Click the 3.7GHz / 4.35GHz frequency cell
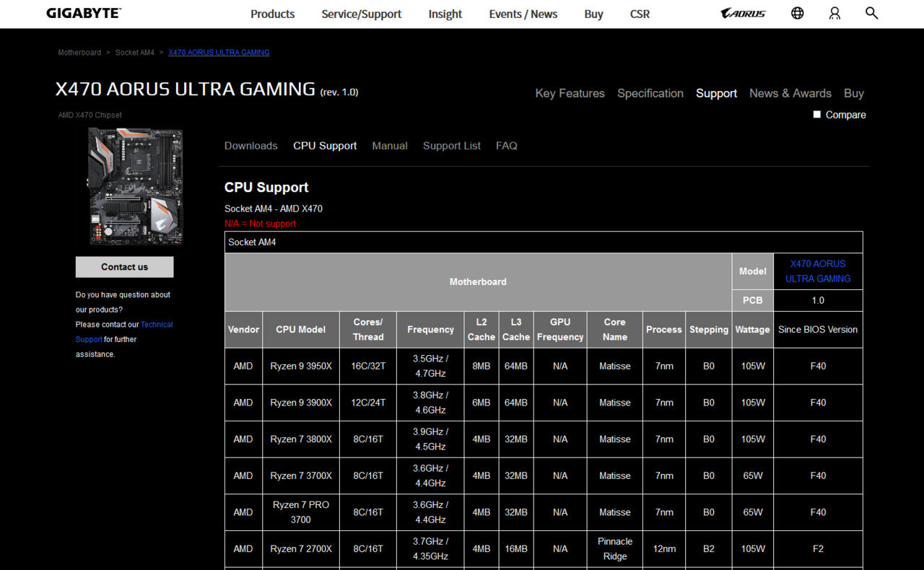 click(x=430, y=549)
